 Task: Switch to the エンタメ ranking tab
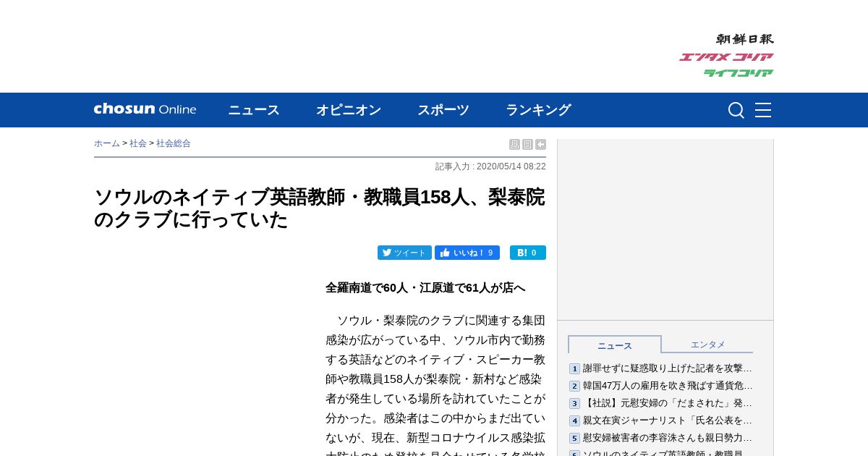point(707,345)
